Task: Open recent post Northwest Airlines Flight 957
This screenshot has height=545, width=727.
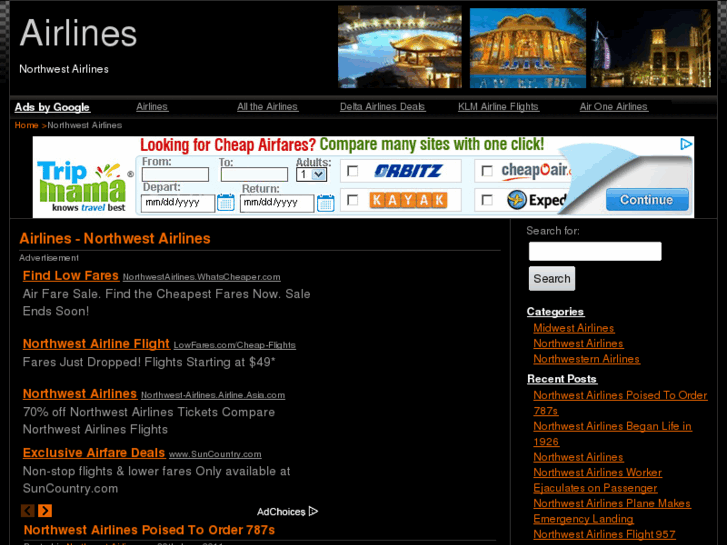Action: pos(605,534)
